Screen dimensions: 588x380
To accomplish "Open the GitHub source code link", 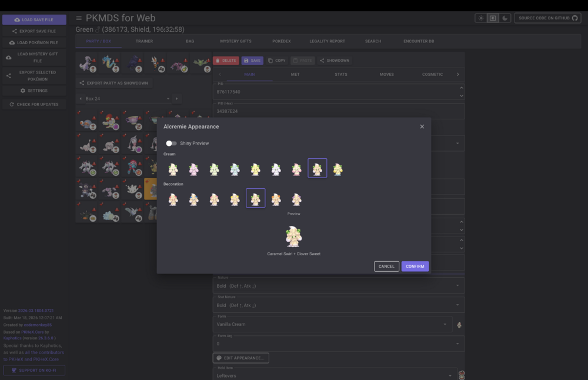I will click(x=548, y=18).
